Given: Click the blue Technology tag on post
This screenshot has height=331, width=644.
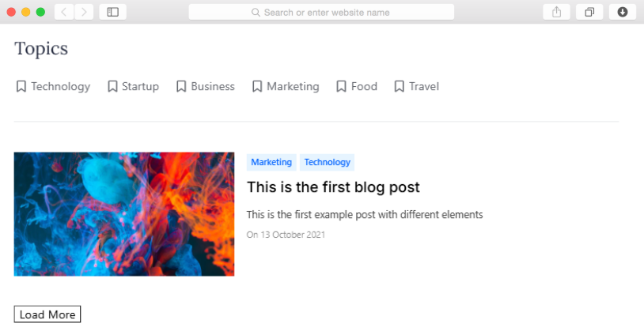Looking at the screenshot, I should click(327, 162).
